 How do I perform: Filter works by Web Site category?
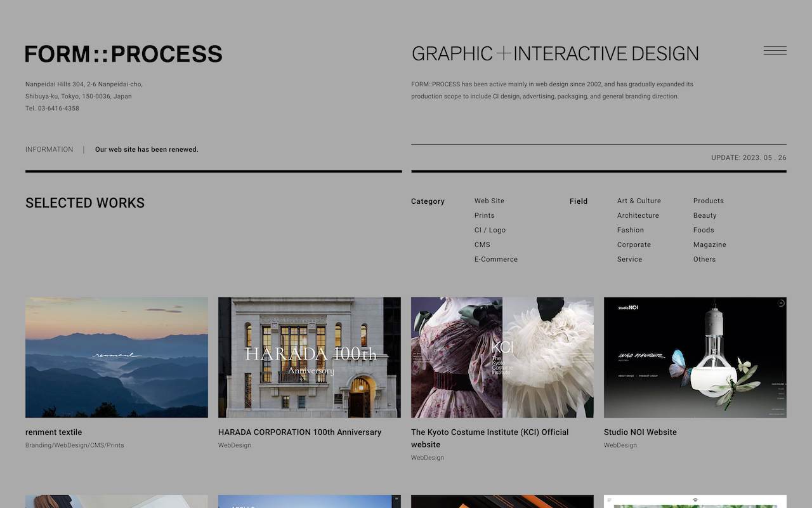pyautogui.click(x=489, y=201)
